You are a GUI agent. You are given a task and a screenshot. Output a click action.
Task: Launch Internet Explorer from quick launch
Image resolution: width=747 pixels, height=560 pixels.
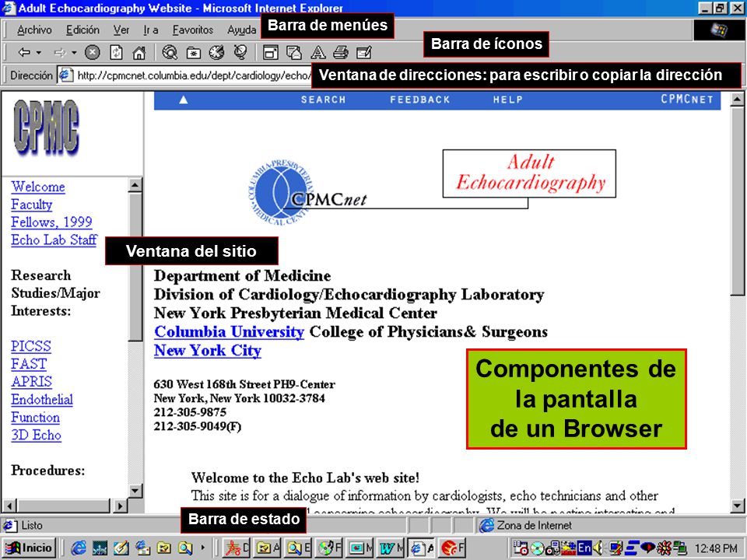click(79, 548)
